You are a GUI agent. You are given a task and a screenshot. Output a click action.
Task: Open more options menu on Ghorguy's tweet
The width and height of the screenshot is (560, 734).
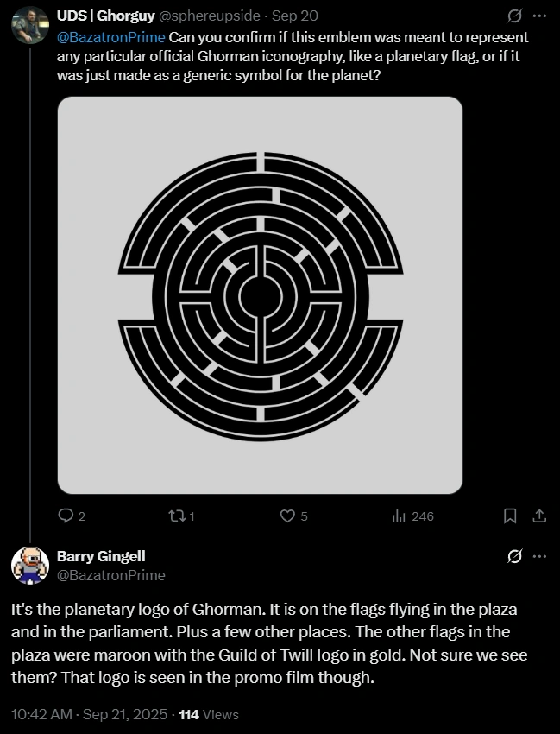(539, 16)
